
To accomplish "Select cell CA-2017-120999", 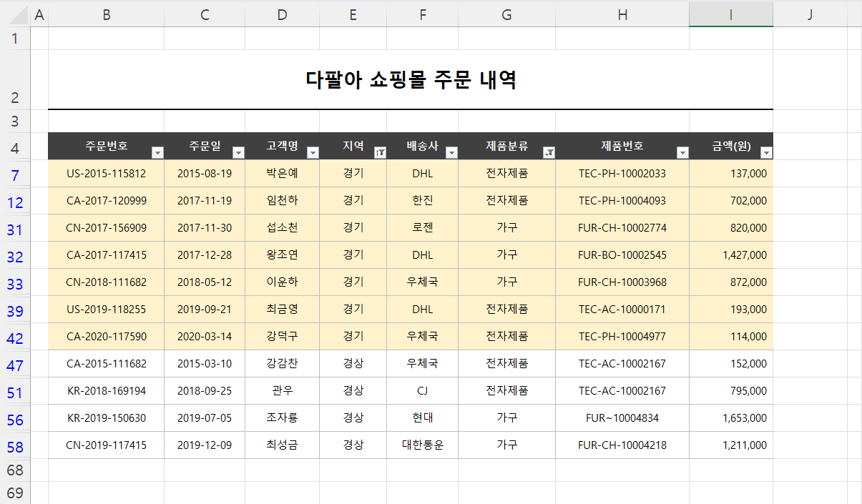I will point(106,201).
